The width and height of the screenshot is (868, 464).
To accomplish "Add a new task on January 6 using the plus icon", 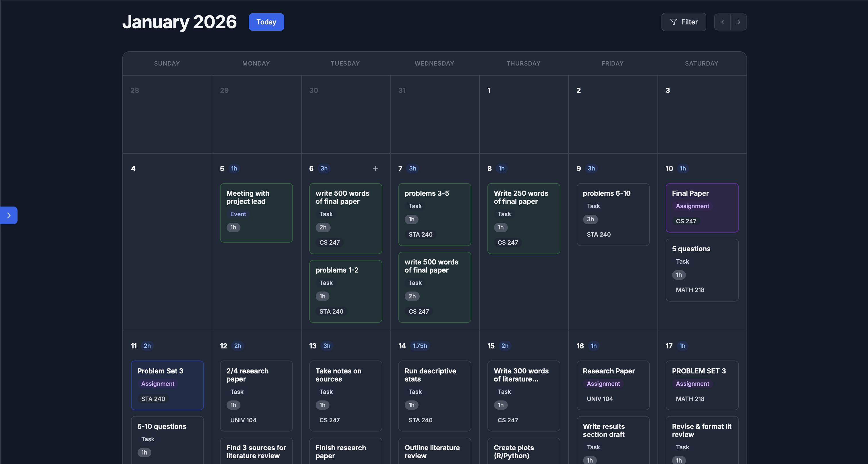I will click(375, 168).
